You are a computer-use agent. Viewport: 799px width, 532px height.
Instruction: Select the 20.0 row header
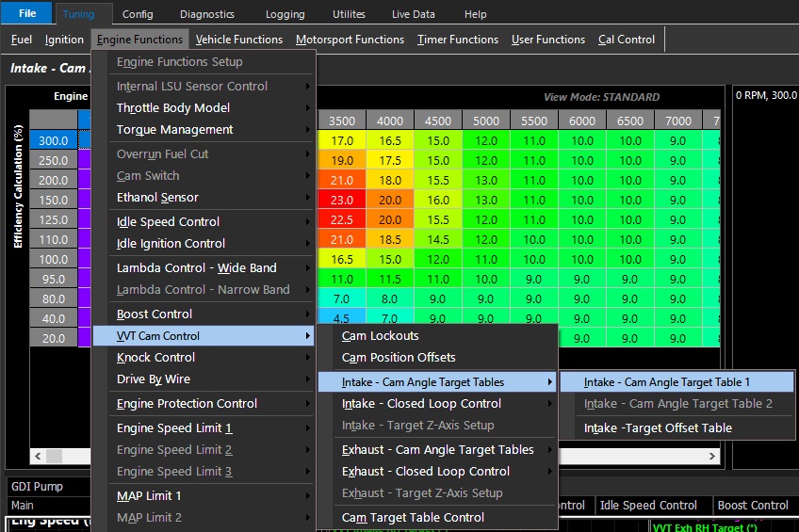(x=54, y=339)
